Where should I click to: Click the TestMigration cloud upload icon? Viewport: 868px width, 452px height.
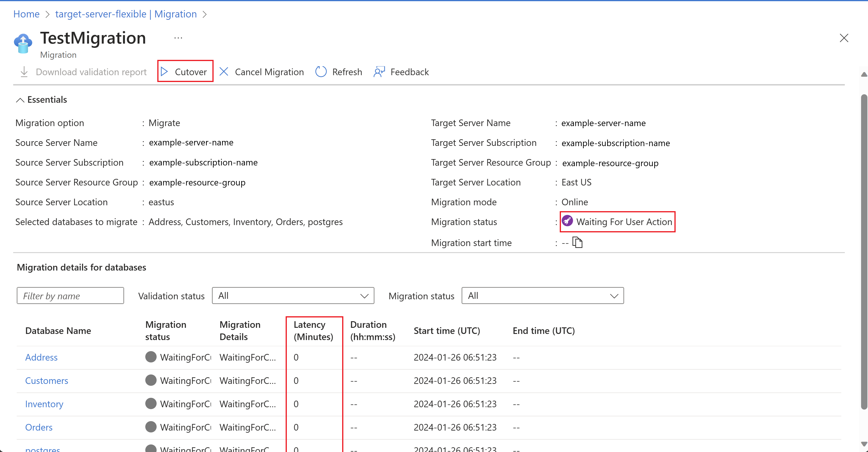(x=23, y=43)
